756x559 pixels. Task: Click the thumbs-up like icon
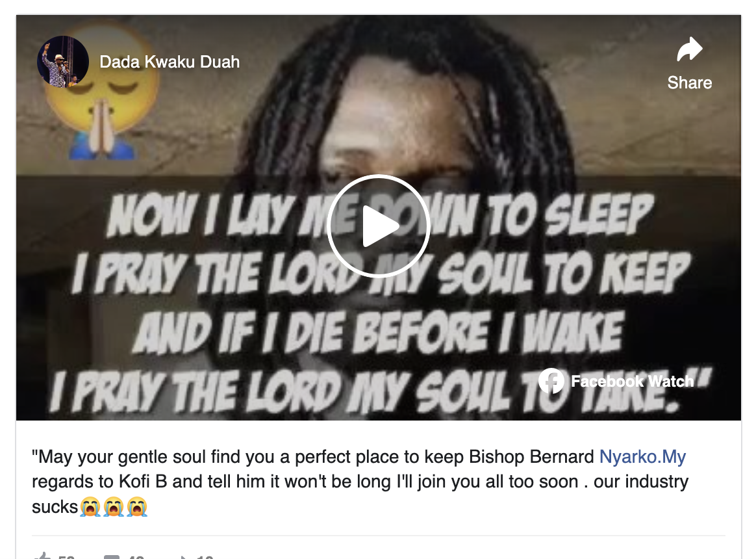click(42, 555)
